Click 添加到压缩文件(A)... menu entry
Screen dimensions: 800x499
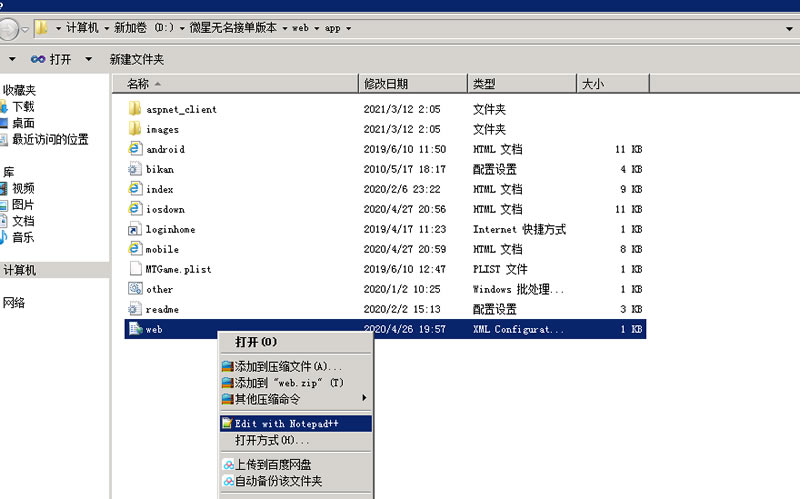pos(287,367)
